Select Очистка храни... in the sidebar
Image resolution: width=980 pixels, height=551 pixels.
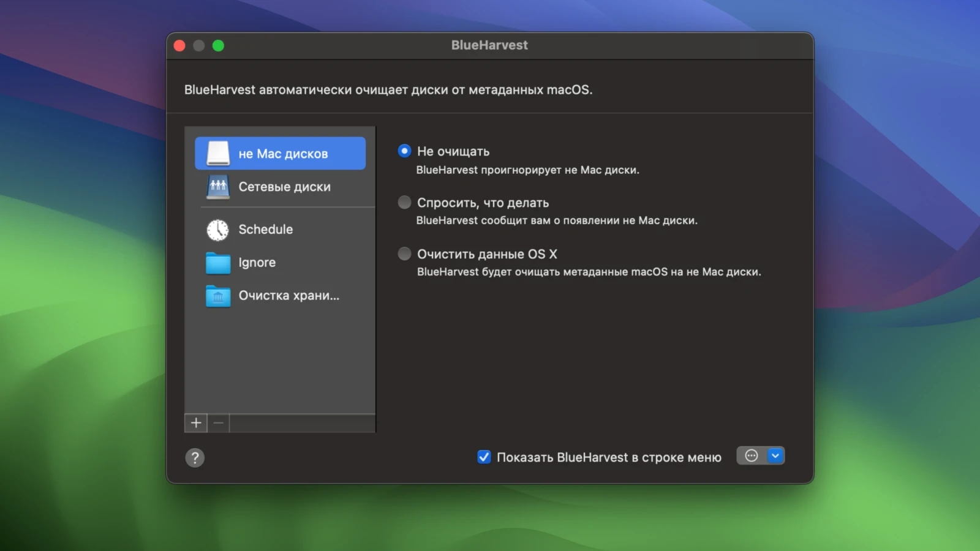click(288, 296)
